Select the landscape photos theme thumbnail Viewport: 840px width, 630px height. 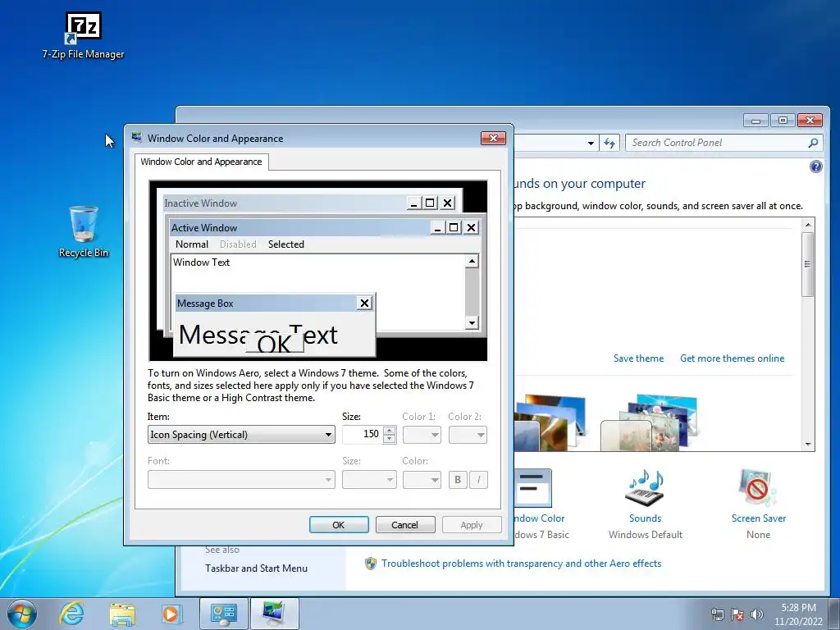(x=549, y=422)
